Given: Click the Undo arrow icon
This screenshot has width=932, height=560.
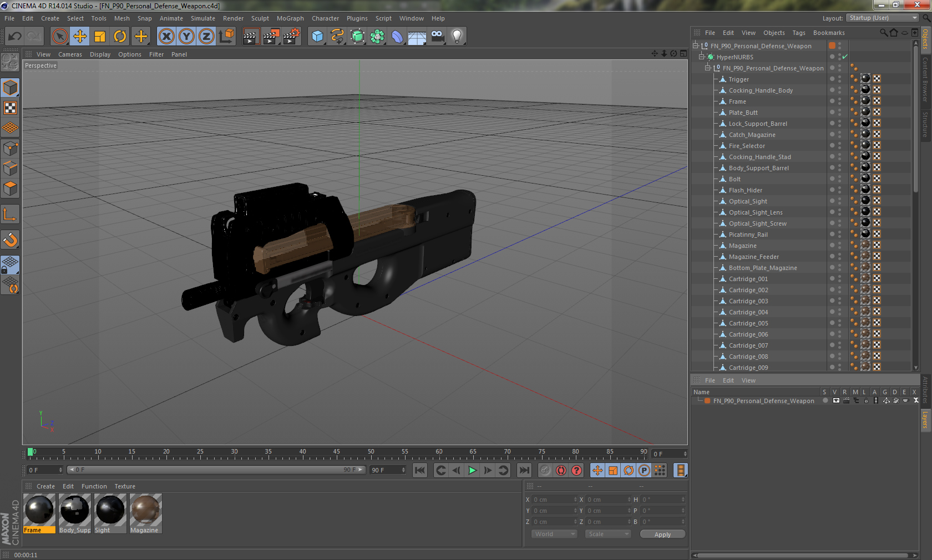Looking at the screenshot, I should pos(14,37).
